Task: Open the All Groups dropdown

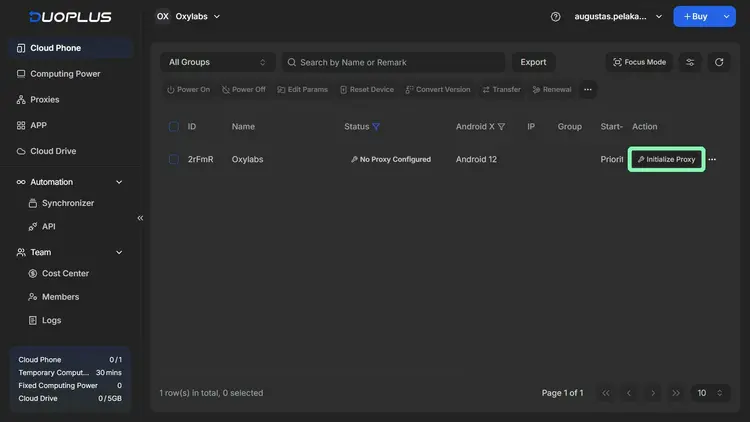Action: pyautogui.click(x=218, y=62)
